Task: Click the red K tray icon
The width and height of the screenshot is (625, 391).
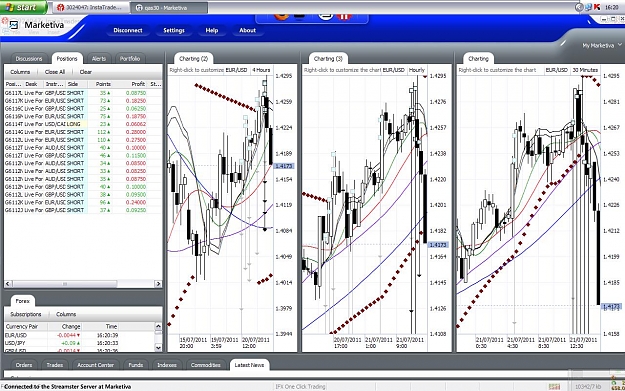Action: 597,7
